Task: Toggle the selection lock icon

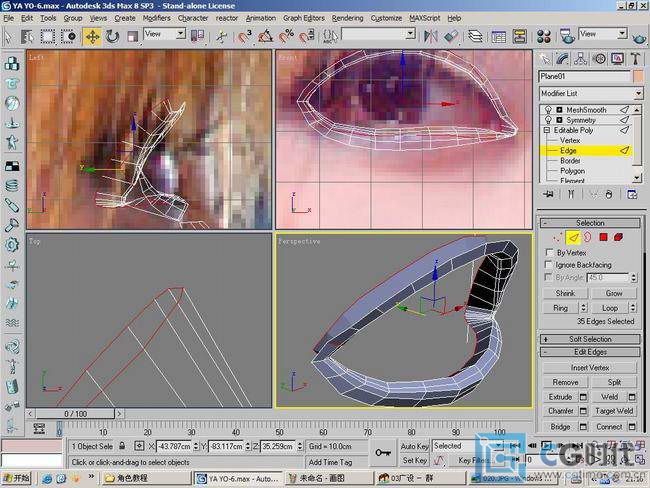Action: (x=122, y=446)
